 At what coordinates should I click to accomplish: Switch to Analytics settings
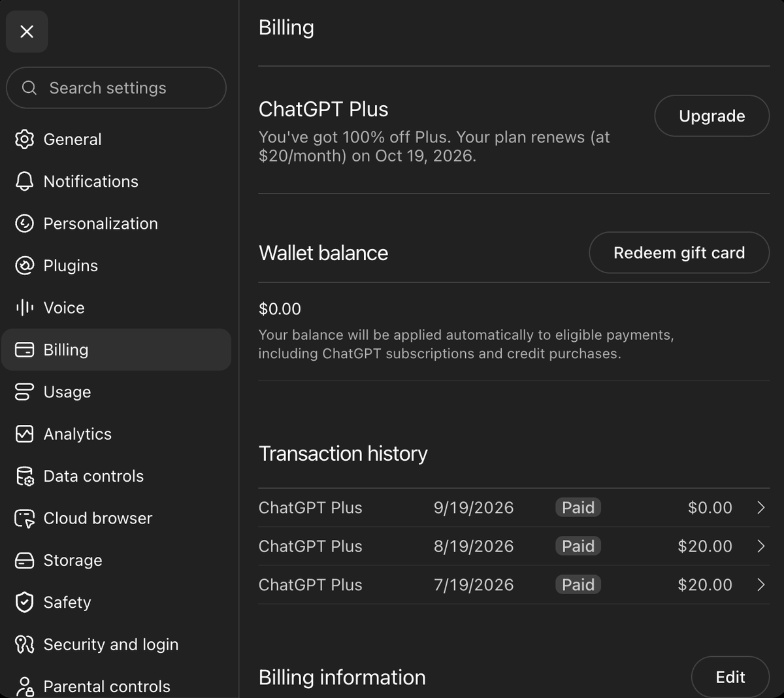pos(116,434)
